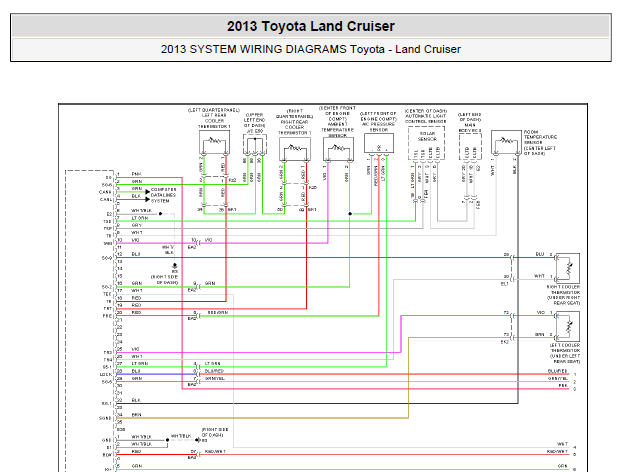The height and width of the screenshot is (472, 629).
Task: Click the Right Cooler Thermistor symbol under rear seat
Action: (567, 268)
